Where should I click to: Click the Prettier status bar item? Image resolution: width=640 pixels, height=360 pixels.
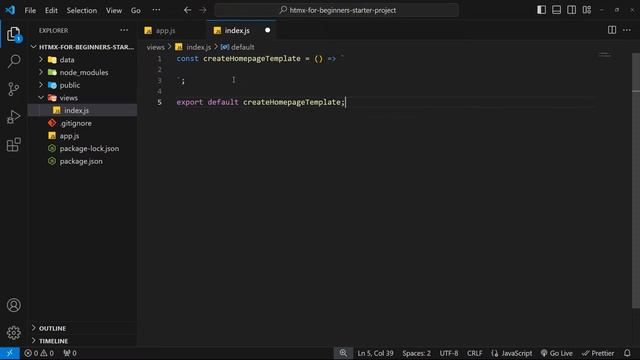pos(598,353)
